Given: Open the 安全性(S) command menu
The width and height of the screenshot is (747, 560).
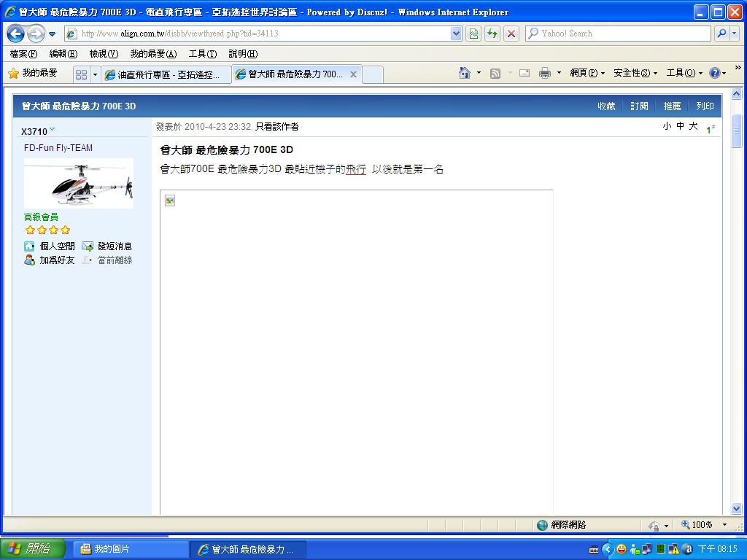Looking at the screenshot, I should click(635, 73).
